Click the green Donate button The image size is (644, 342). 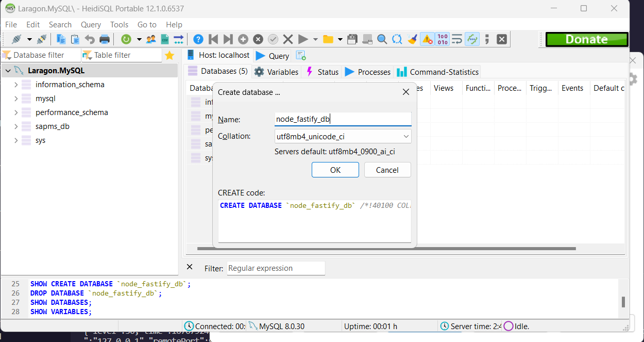coord(587,40)
